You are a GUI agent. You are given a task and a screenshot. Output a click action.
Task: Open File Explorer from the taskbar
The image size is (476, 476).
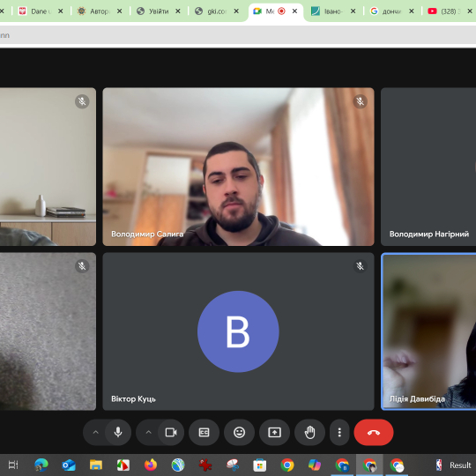point(96,465)
